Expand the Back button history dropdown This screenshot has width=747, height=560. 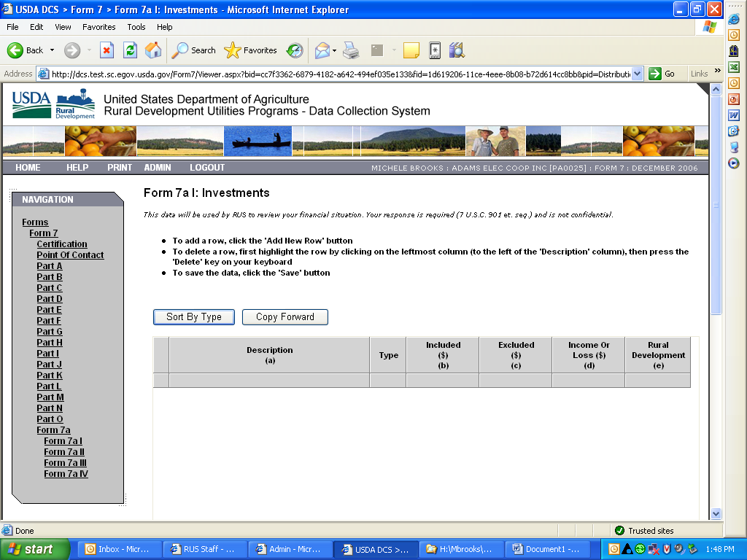pos(52,50)
